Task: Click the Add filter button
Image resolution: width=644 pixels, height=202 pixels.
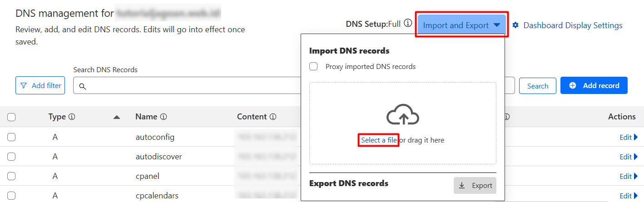Action: click(x=40, y=85)
